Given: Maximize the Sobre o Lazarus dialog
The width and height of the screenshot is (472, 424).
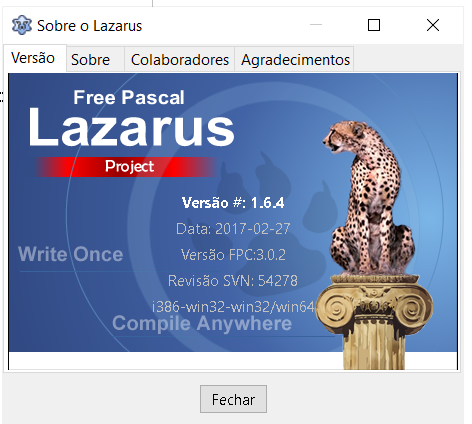Looking at the screenshot, I should click(374, 25).
